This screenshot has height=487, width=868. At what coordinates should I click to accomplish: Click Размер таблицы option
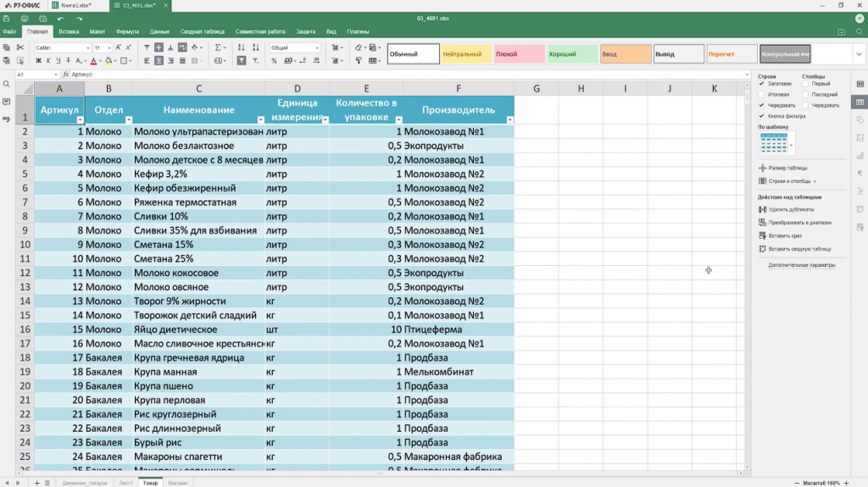click(x=782, y=168)
